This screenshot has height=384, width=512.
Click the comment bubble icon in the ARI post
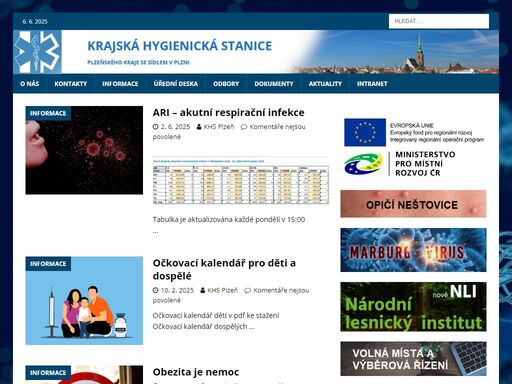coord(244,127)
